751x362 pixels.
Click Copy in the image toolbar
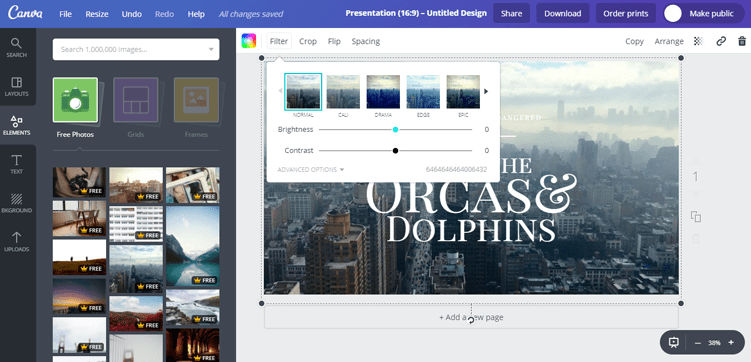634,41
